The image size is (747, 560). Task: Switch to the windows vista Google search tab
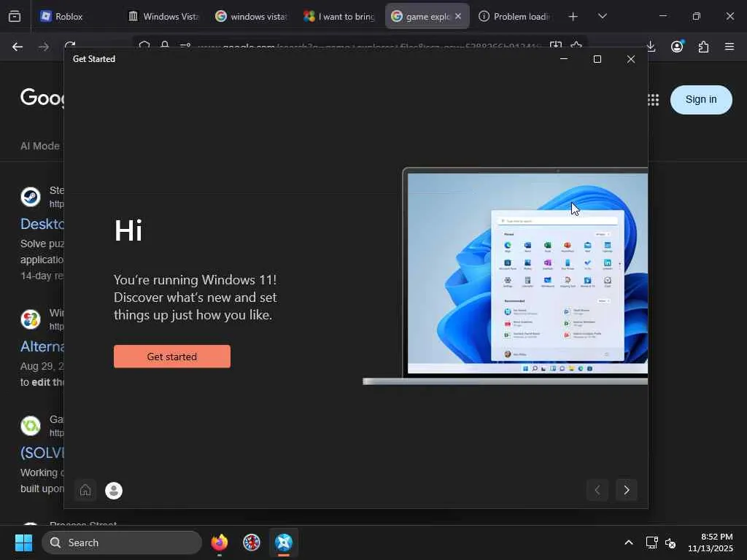pos(251,16)
